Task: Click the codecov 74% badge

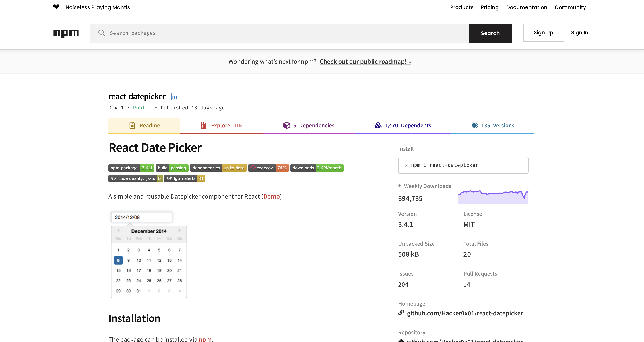Action: point(268,168)
